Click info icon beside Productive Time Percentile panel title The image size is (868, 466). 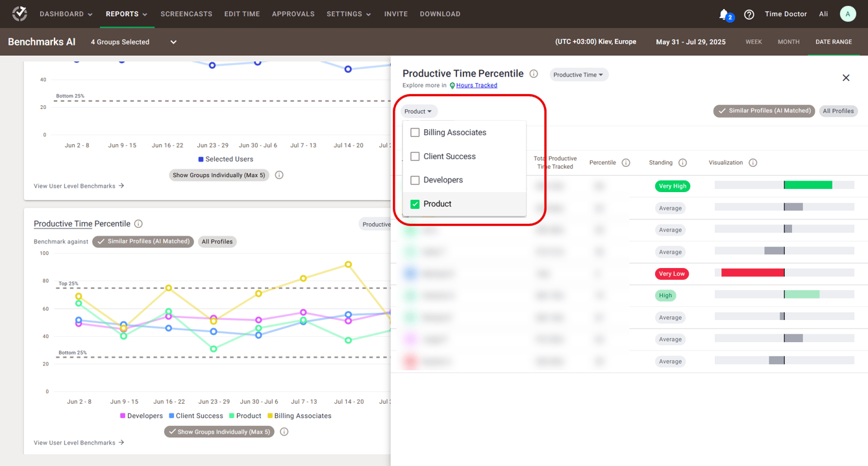tap(534, 74)
